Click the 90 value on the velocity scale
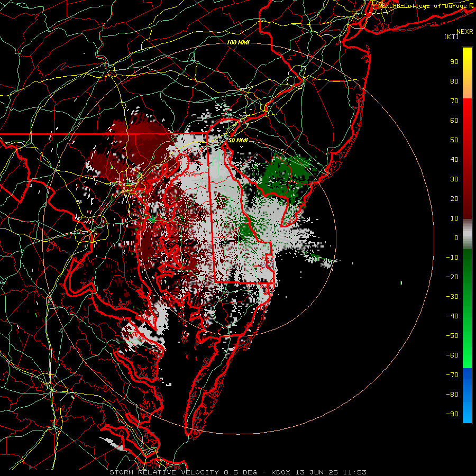This screenshot has width=476, height=476. [x=454, y=62]
